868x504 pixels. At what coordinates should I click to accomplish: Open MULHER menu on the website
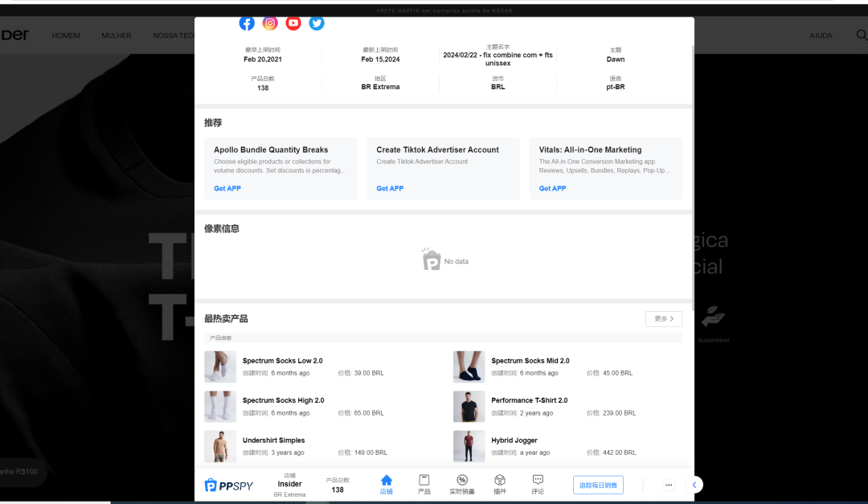pos(117,35)
